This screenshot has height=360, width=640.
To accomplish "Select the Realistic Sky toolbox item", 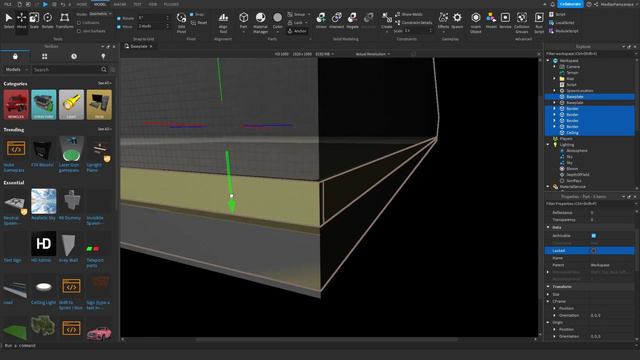I will 44,204.
